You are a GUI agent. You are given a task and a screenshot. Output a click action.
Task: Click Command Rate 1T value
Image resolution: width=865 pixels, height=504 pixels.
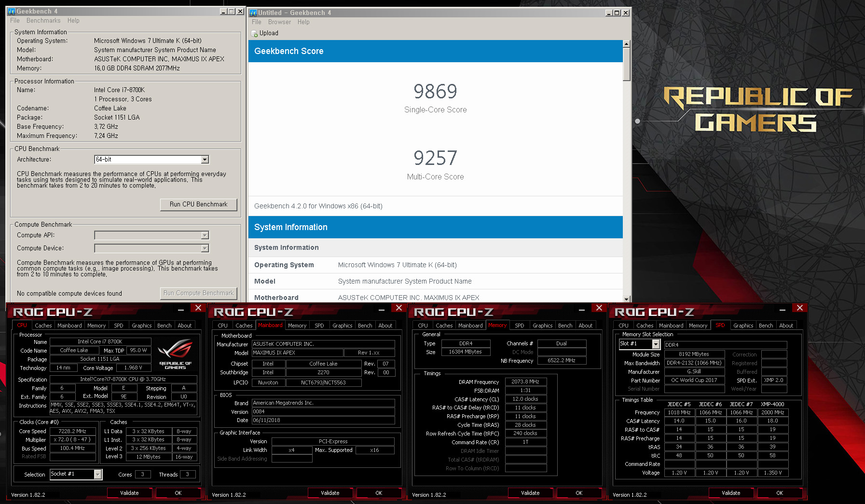click(525, 442)
